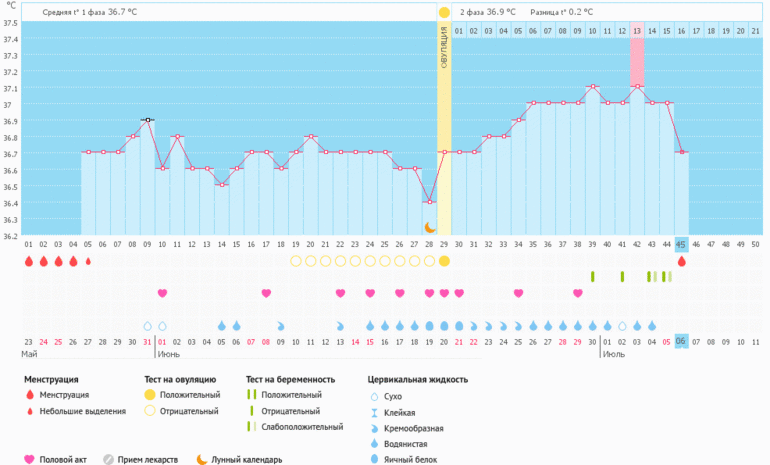This screenshot has width=770, height=465.
Task: Click the filled positive ovulation test on day 29
Action: click(444, 261)
